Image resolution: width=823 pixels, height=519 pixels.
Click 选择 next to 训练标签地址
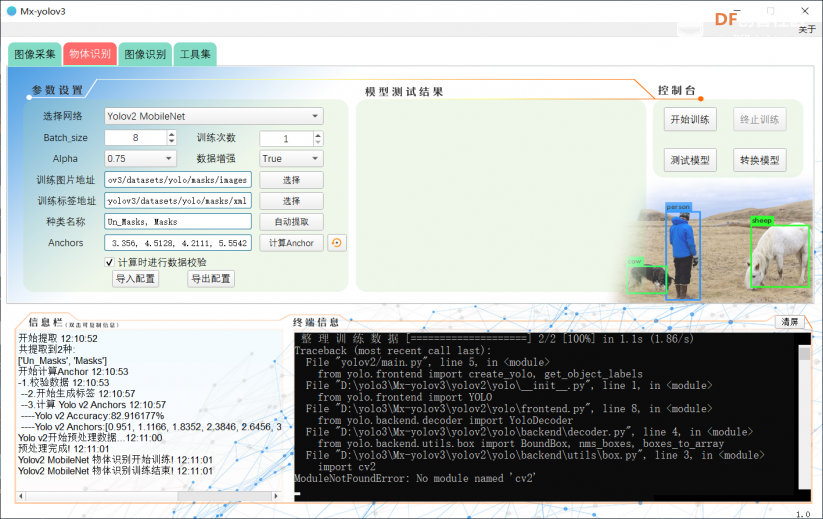tap(291, 201)
